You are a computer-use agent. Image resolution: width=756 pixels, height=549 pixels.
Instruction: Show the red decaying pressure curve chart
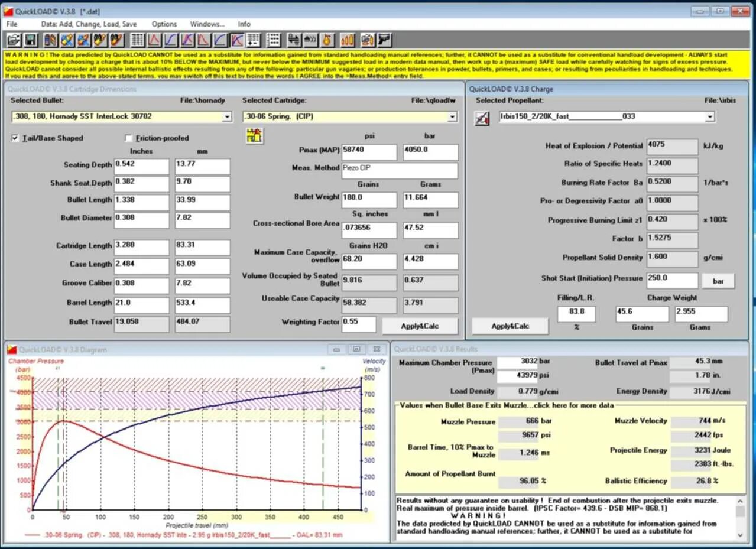[204, 40]
